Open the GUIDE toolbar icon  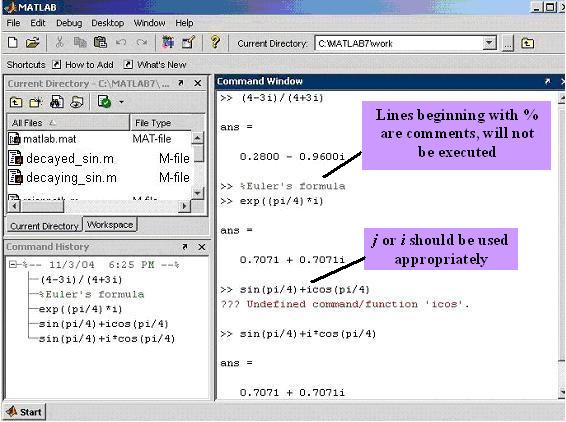point(188,43)
